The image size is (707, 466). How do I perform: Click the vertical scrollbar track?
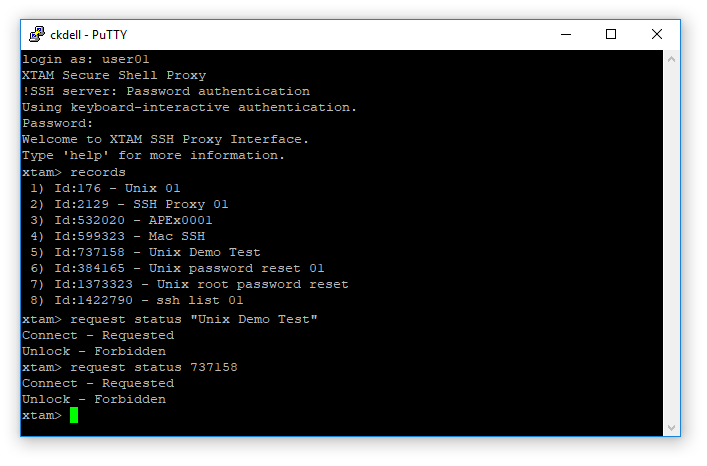(x=672, y=240)
